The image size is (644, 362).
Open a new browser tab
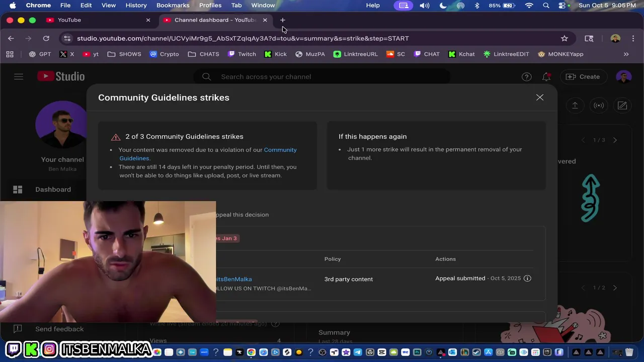(x=283, y=20)
